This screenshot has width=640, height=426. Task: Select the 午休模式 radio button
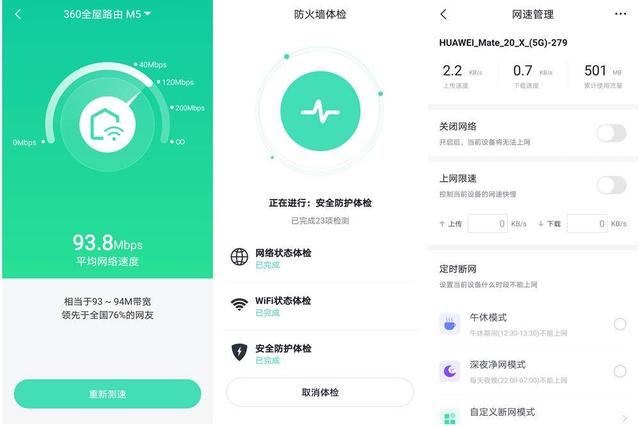point(620,324)
